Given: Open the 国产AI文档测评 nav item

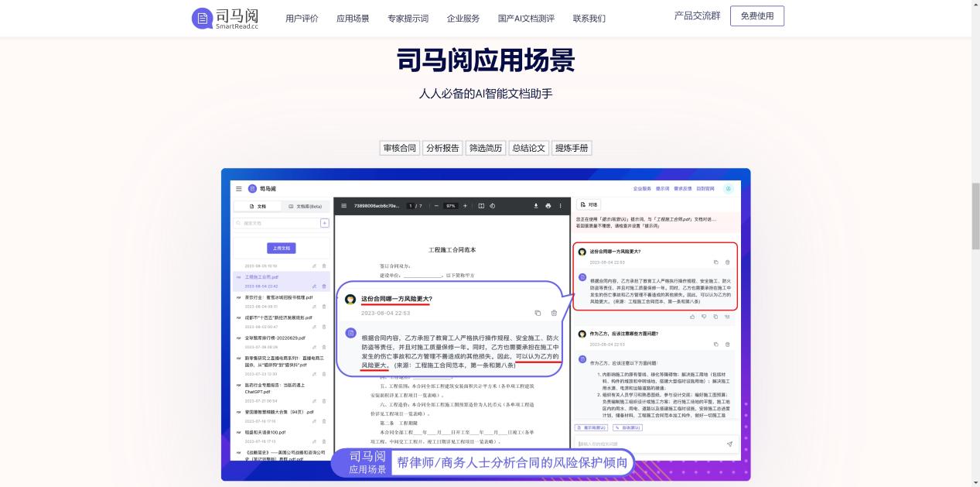Looking at the screenshot, I should (526, 19).
